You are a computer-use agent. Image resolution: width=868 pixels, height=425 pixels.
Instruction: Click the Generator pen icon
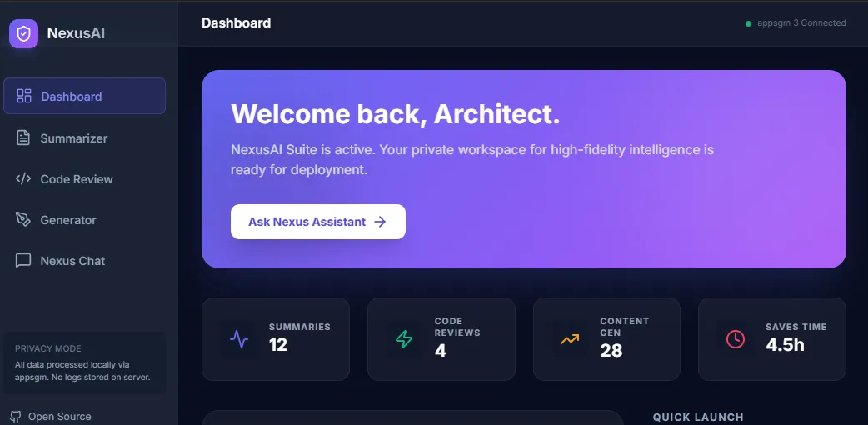pos(23,219)
